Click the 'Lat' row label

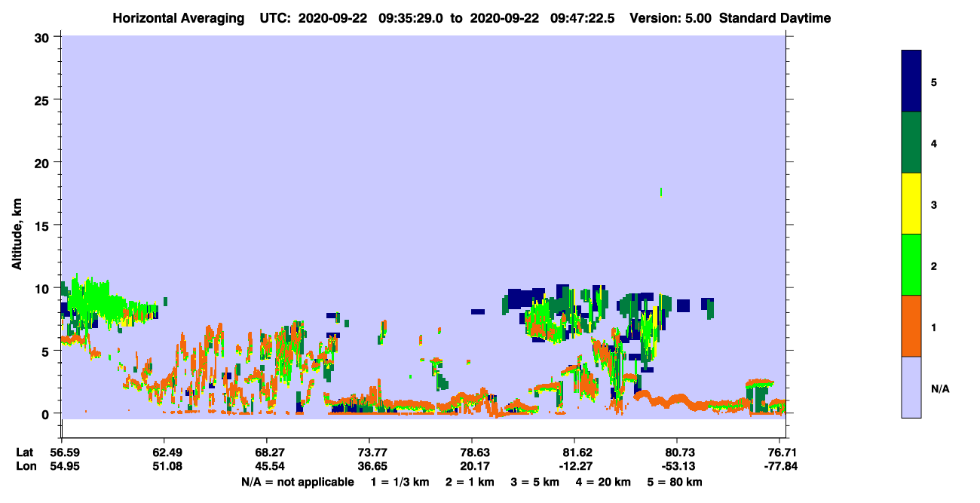point(24,452)
